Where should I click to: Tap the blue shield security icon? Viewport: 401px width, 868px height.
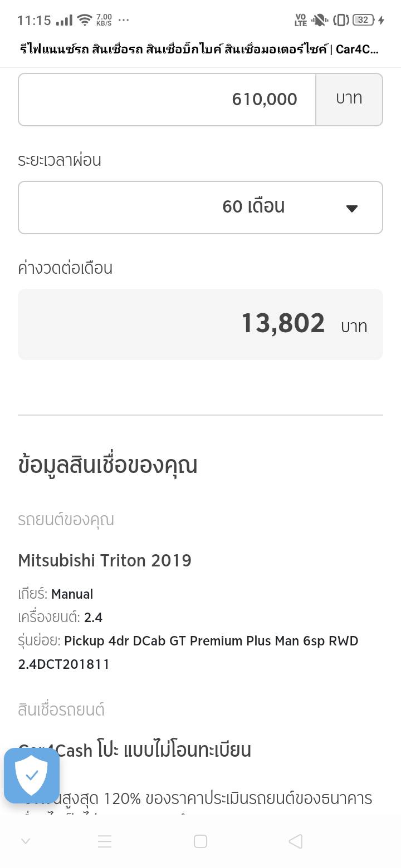pyautogui.click(x=32, y=775)
